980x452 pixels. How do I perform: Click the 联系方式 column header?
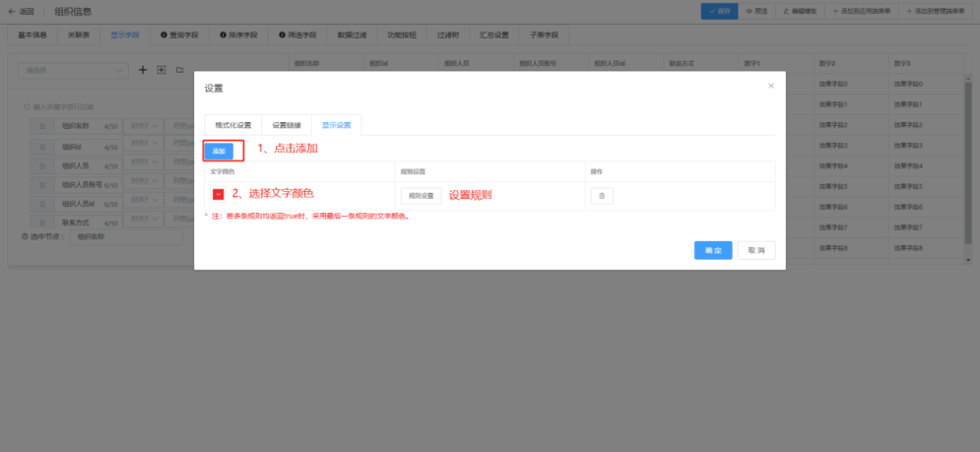[x=700, y=64]
